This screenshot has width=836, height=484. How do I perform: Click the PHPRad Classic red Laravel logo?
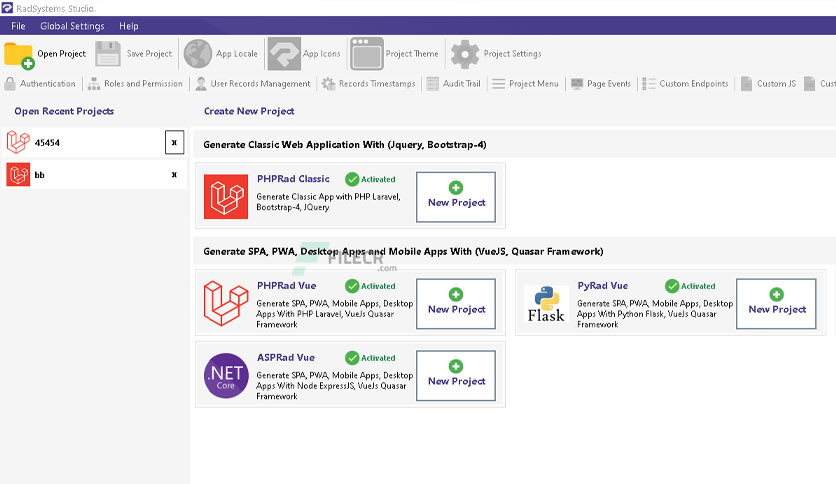226,197
